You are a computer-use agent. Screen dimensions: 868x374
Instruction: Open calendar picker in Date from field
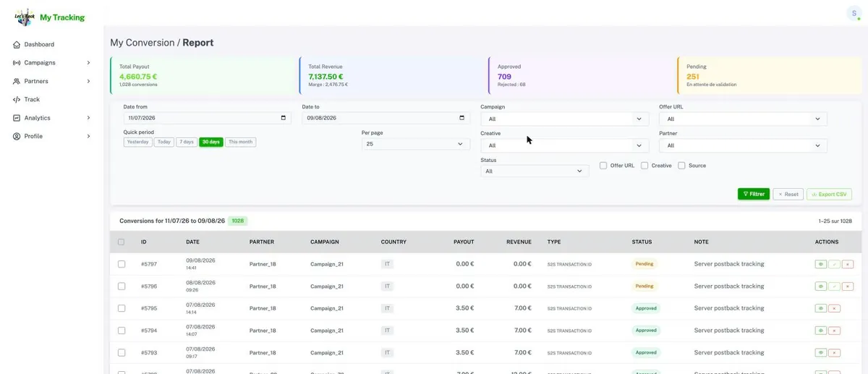[284, 118]
